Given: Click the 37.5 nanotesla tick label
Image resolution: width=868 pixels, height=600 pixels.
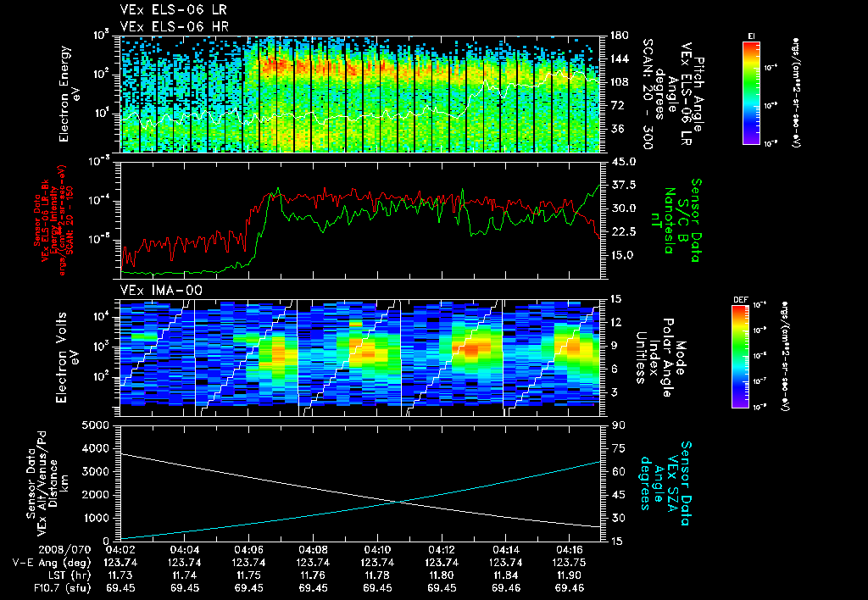Looking at the screenshot, I should pos(623,185).
